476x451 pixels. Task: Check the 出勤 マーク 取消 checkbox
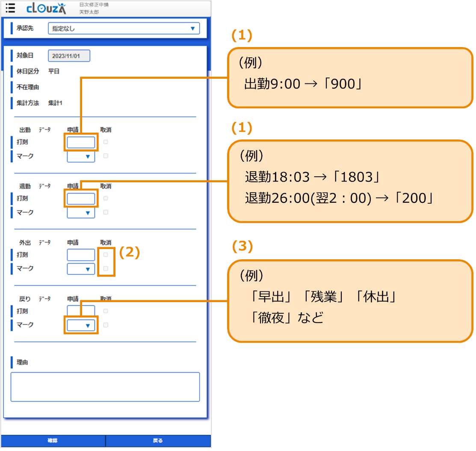click(x=106, y=156)
